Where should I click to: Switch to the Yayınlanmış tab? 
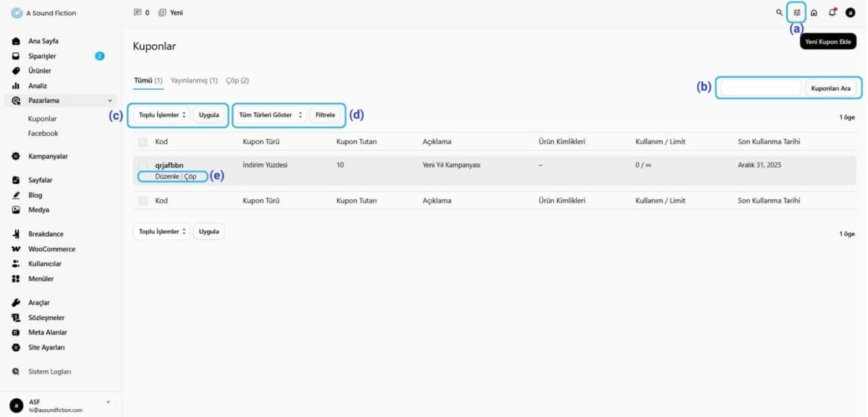[x=193, y=80]
